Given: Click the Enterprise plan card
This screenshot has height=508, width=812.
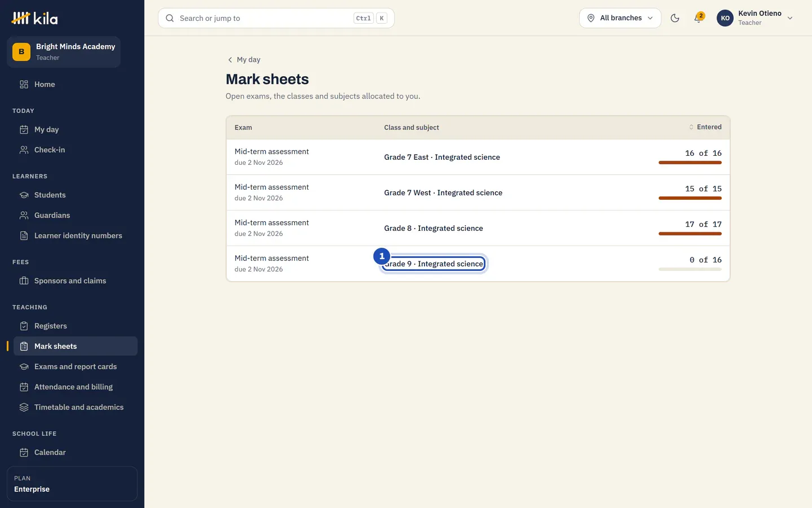Looking at the screenshot, I should point(72,484).
